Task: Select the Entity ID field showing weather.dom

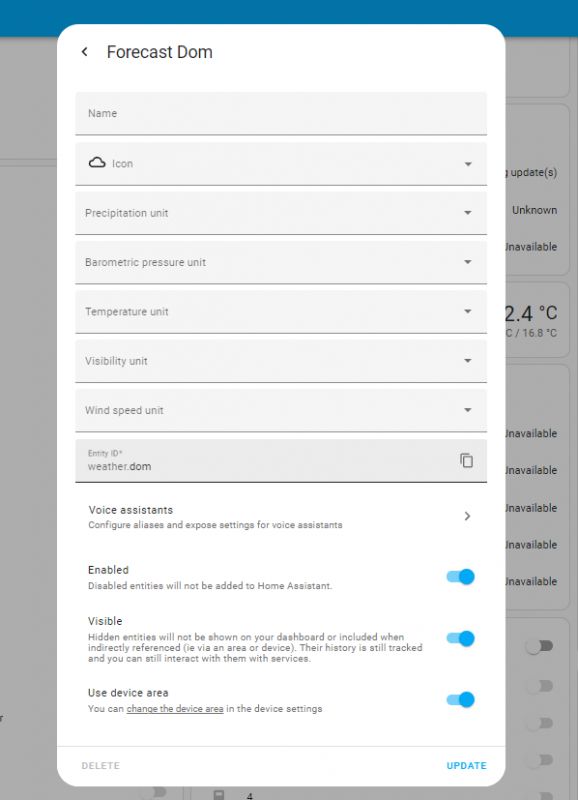Action: click(x=260, y=458)
